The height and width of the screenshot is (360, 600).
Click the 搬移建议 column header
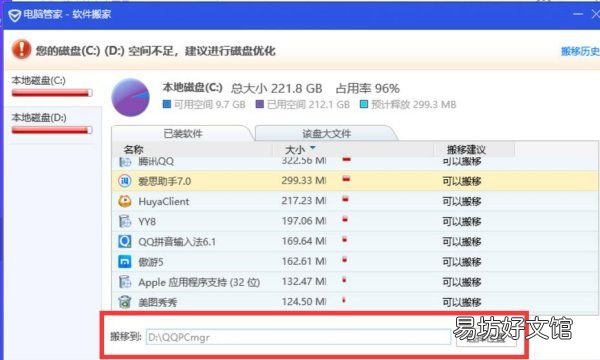click(466, 150)
